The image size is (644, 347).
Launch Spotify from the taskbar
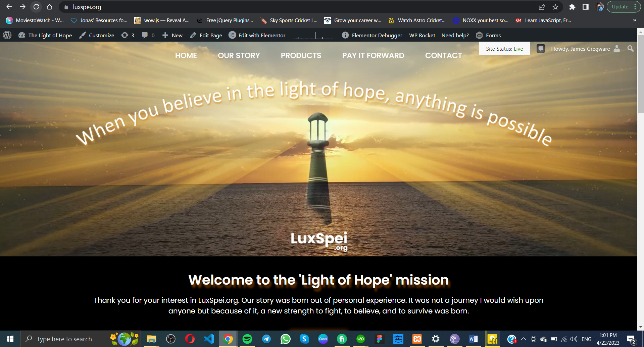(x=247, y=339)
